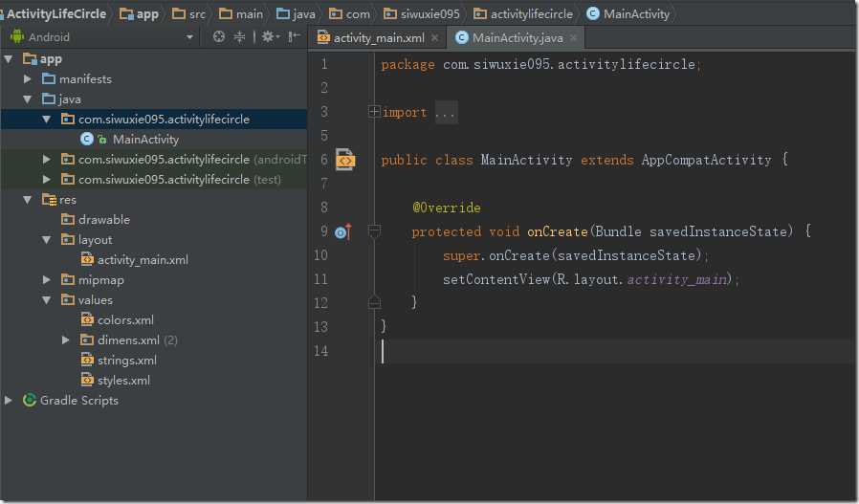
Task: Click the siwuxie095 breadcrumb
Action: coord(421,14)
